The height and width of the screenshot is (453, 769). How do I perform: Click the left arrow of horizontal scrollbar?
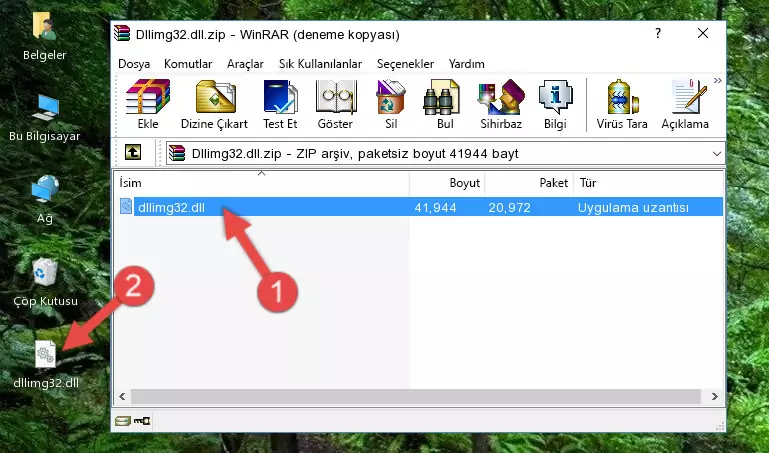point(122,396)
